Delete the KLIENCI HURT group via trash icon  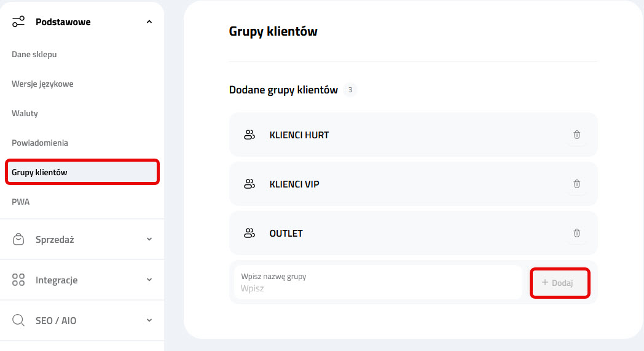pos(576,135)
